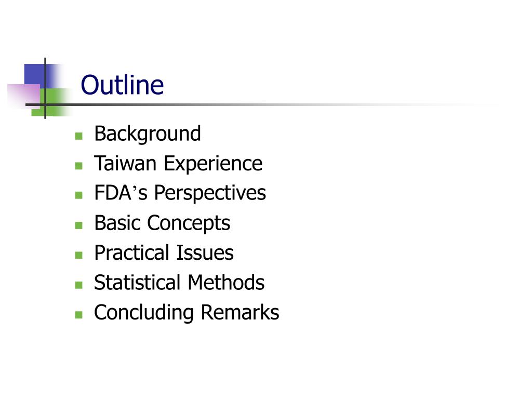This screenshot has height=399, width=532.
Task: Click the word Perspectives in third bullet
Action: (x=210, y=193)
